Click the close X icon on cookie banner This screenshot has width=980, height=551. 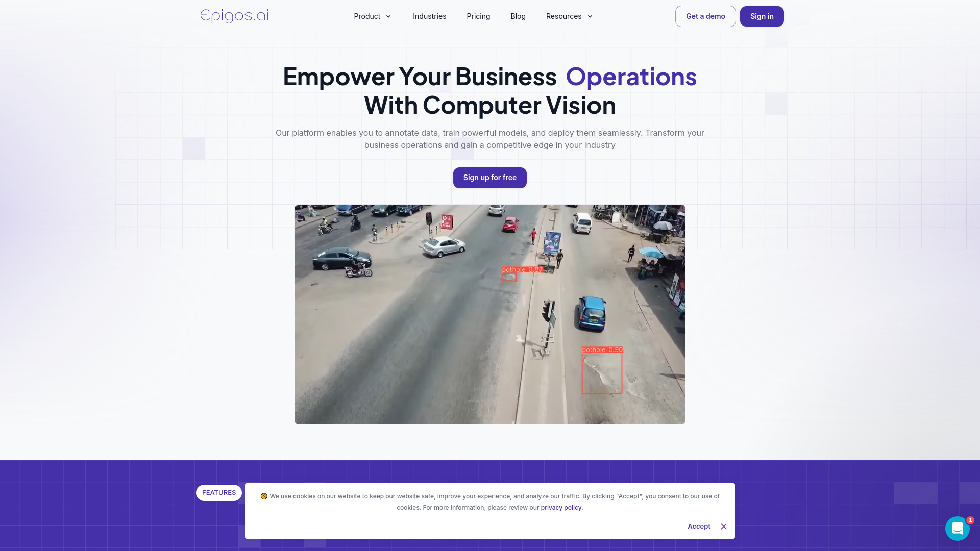[724, 526]
